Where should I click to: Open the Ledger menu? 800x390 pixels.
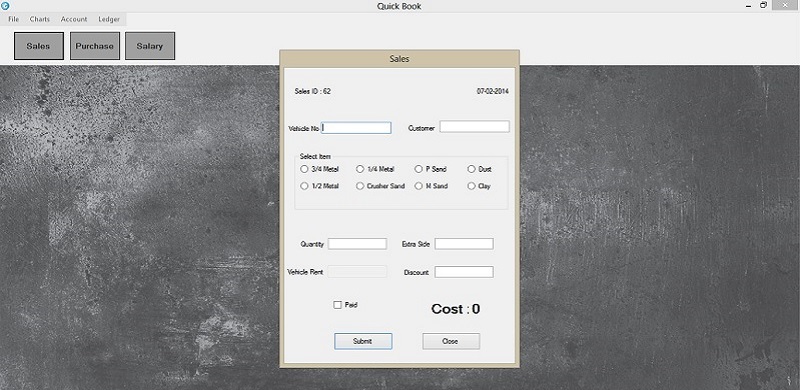coord(109,19)
